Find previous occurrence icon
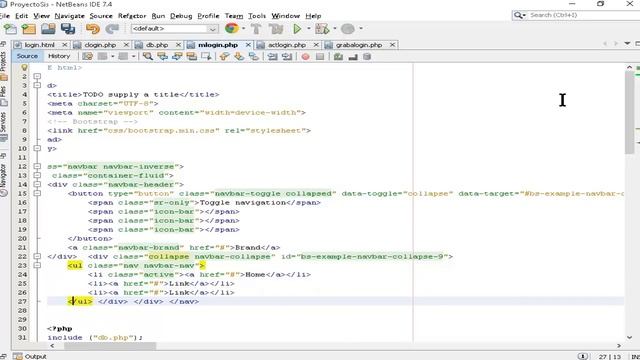 click(162, 56)
